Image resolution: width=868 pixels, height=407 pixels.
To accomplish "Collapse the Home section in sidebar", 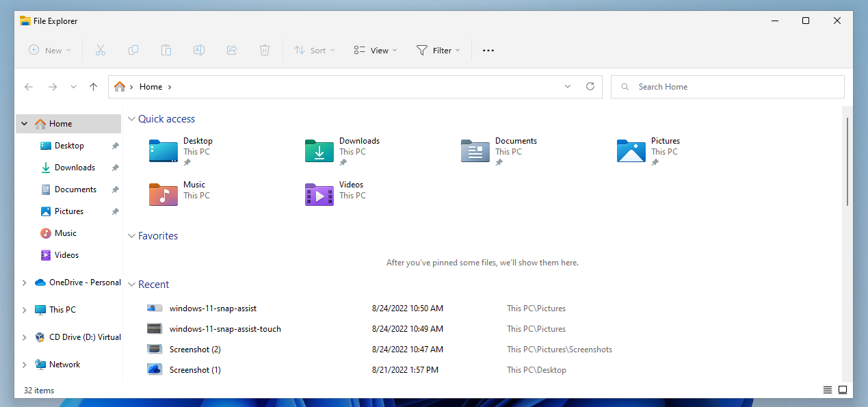I will click(x=25, y=123).
